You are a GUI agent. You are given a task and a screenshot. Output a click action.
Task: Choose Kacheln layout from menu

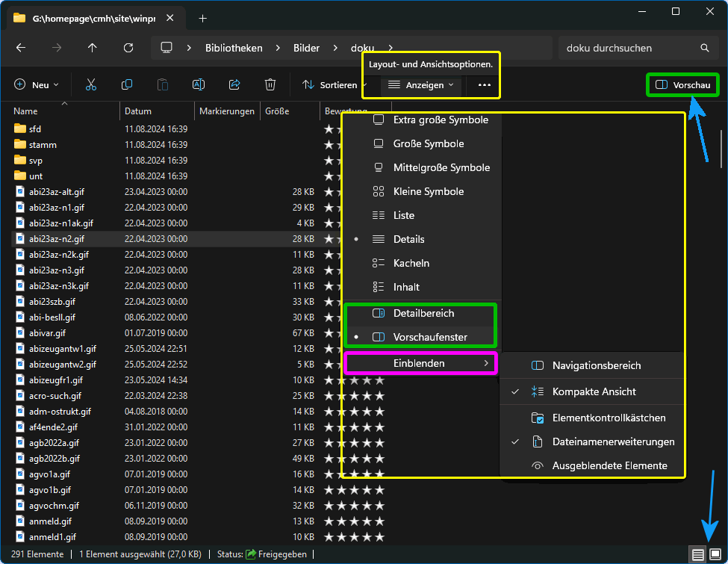click(x=411, y=263)
